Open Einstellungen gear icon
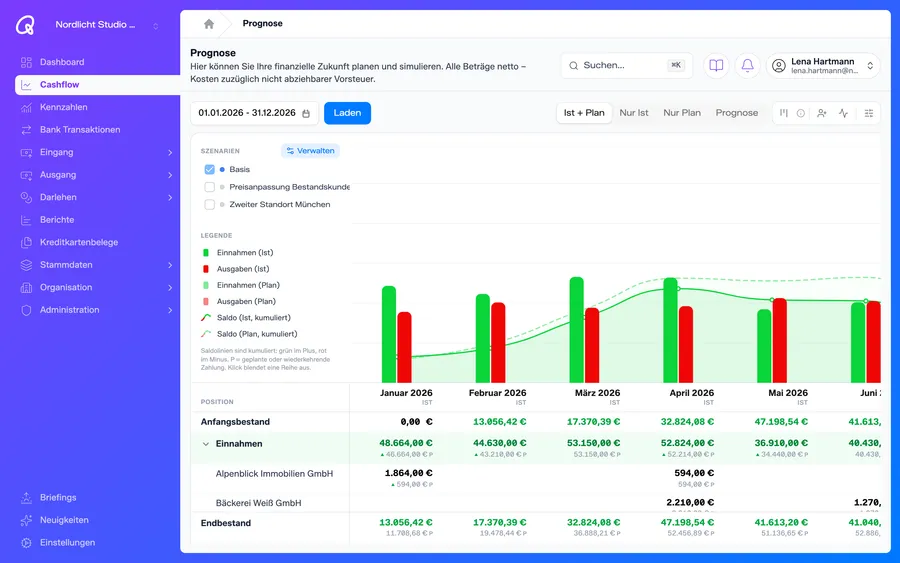The width and height of the screenshot is (900, 563). click(26, 542)
